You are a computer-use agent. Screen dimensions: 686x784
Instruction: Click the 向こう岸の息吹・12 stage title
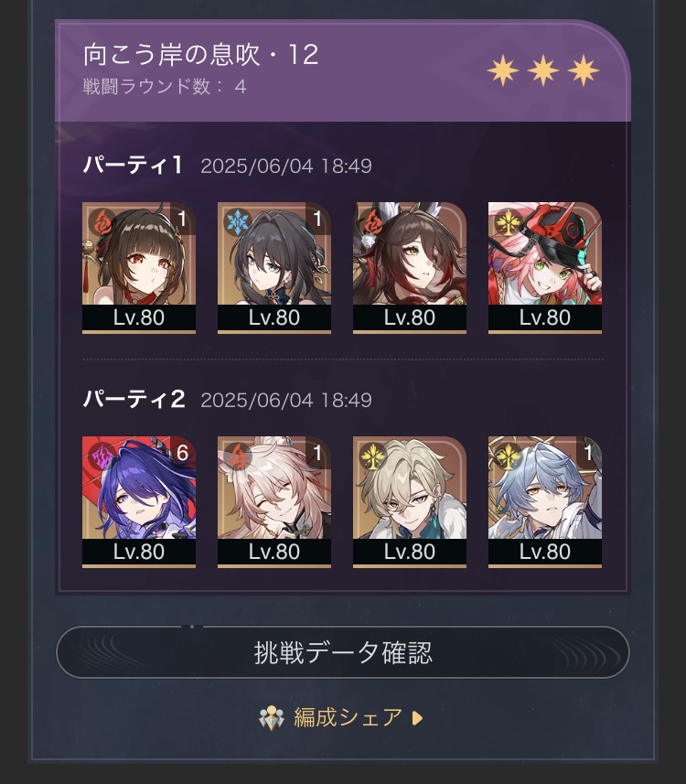pos(200,54)
